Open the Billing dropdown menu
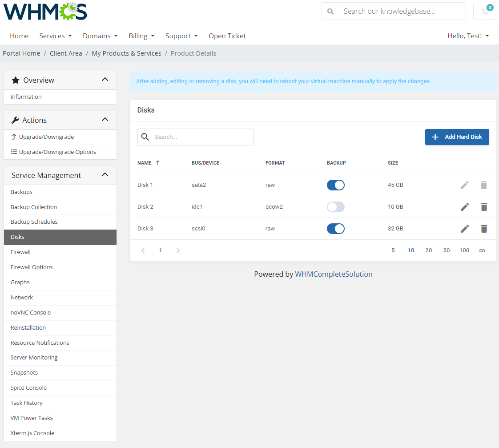499x448 pixels. pos(141,36)
